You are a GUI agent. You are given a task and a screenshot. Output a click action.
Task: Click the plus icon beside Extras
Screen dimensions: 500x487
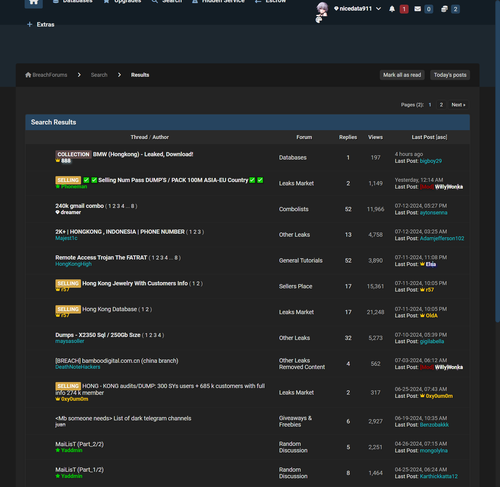coord(30,24)
